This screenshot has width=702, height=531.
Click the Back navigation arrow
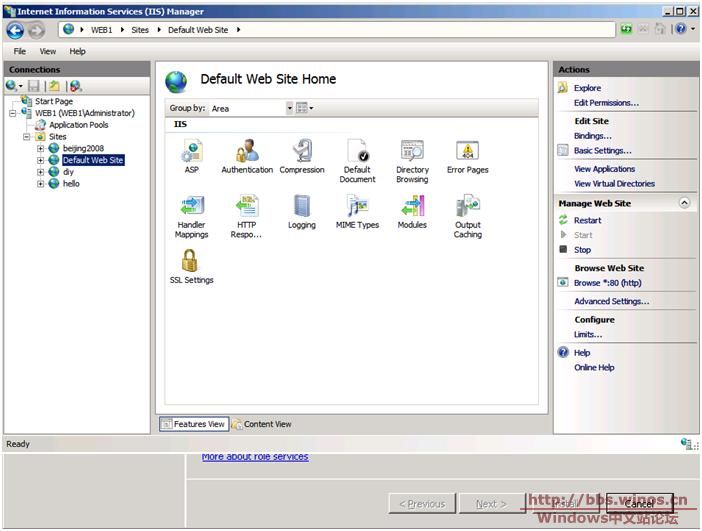pos(15,30)
